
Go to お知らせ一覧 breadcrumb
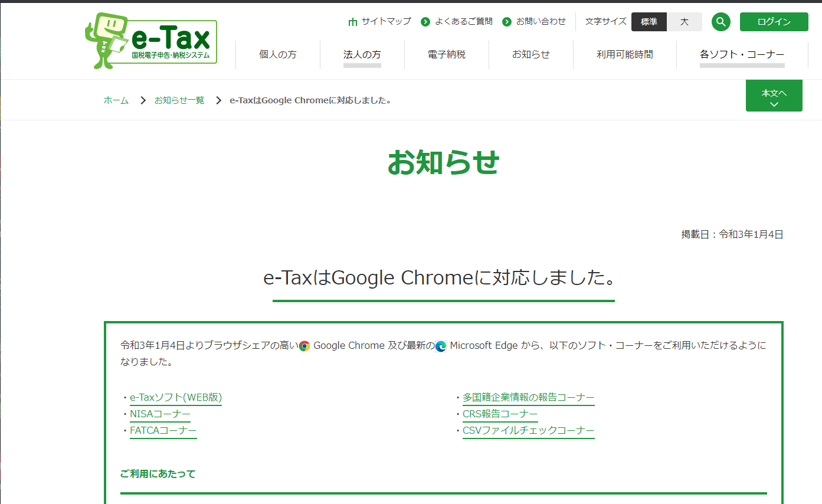[179, 100]
